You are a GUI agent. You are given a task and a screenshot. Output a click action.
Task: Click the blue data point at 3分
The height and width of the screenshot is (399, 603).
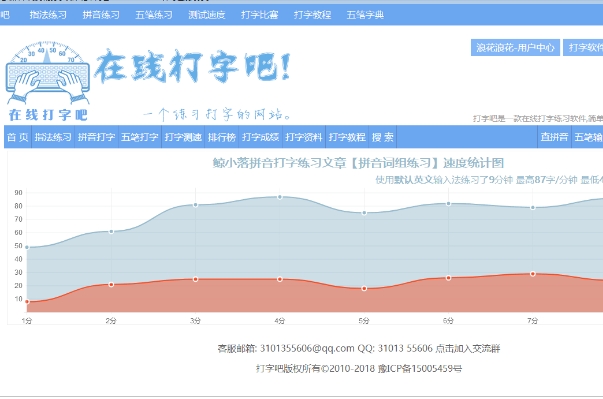[x=195, y=205]
